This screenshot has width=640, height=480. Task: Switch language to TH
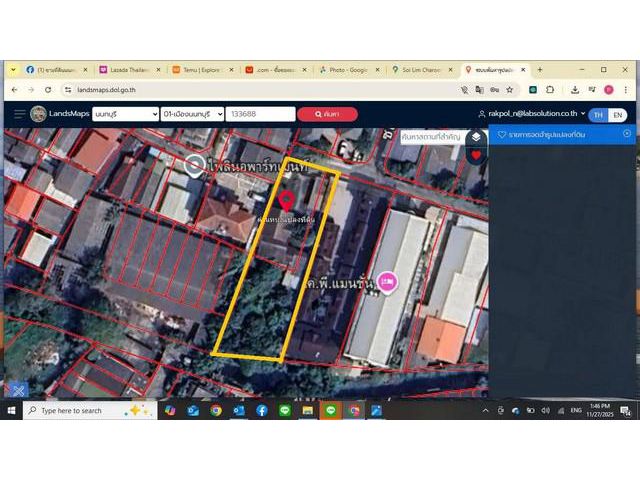coord(599,115)
